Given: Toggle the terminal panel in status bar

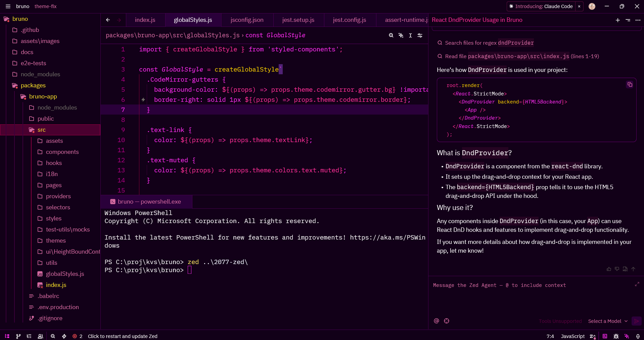Looking at the screenshot, I should click(x=605, y=336).
